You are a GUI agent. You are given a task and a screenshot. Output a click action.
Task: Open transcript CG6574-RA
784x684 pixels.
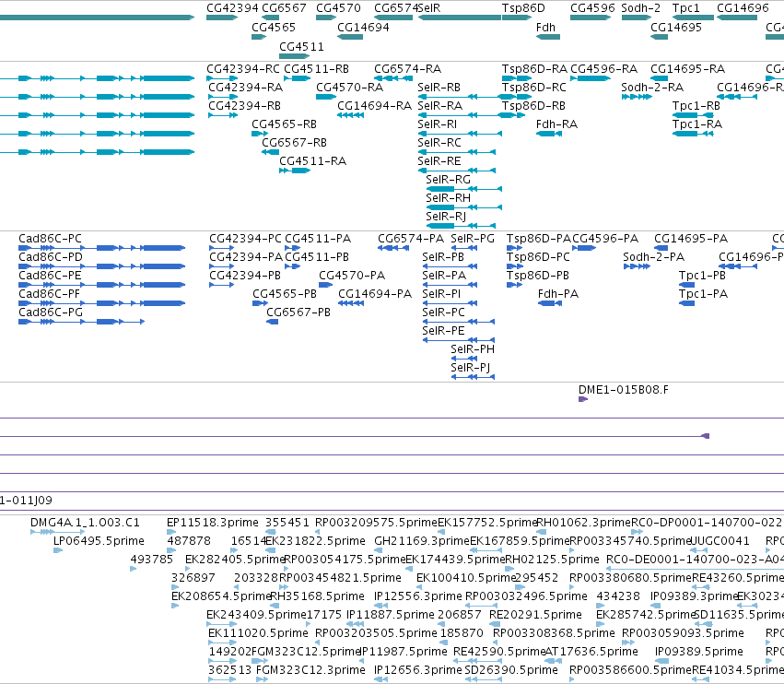tap(407, 69)
